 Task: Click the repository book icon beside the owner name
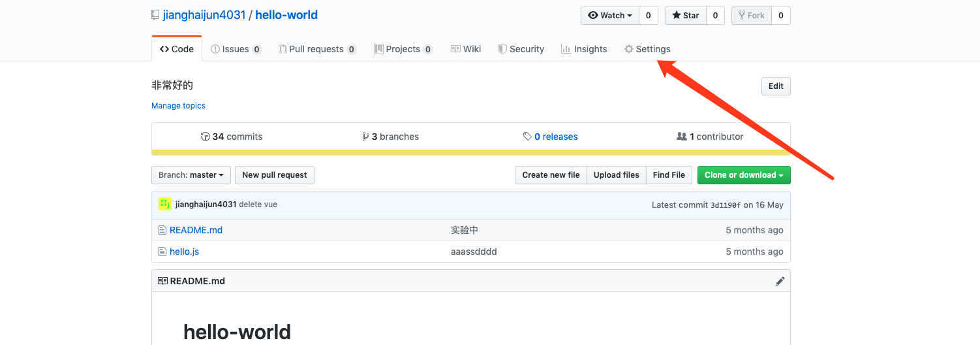tap(155, 15)
